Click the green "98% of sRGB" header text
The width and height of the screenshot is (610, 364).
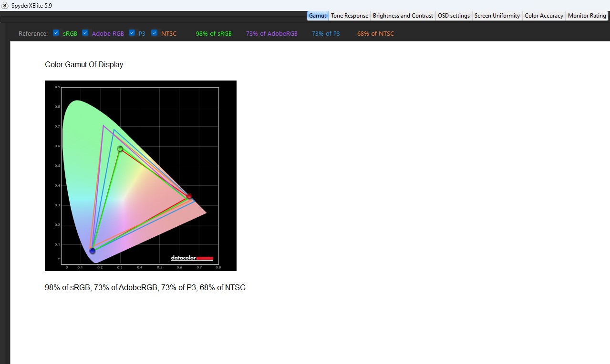tap(214, 34)
